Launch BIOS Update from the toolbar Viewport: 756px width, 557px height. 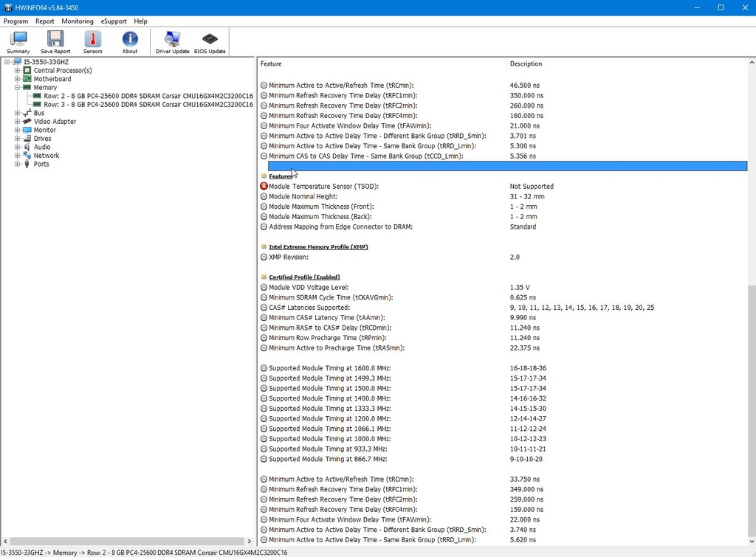pos(210,42)
